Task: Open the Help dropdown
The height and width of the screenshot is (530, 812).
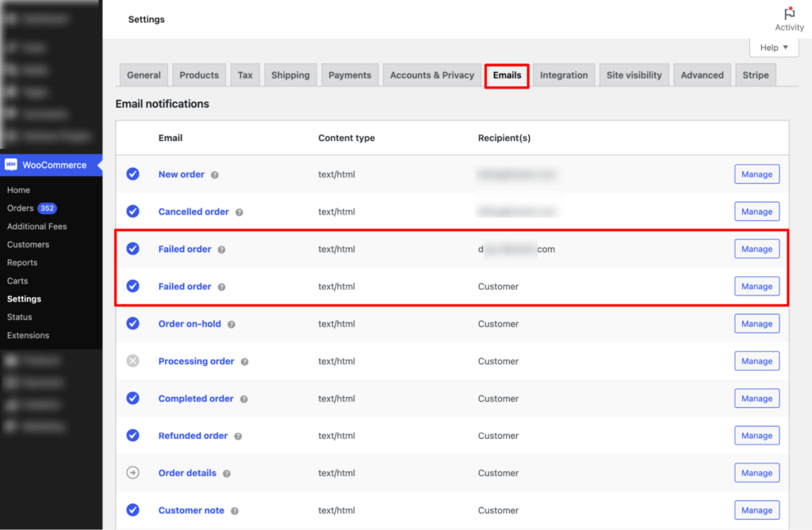Action: (x=773, y=47)
